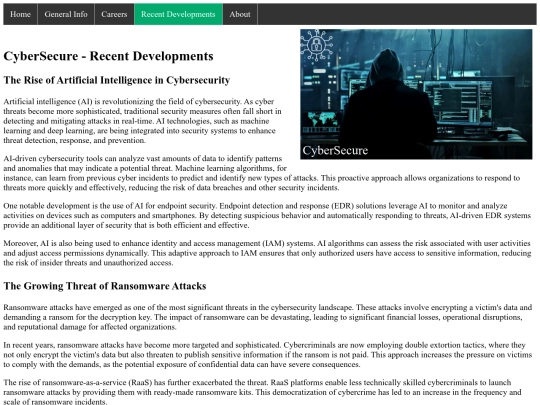The width and height of the screenshot is (540, 405).
Task: Click paragraph starting 'Moreover, AI is also being used'
Action: point(267,253)
